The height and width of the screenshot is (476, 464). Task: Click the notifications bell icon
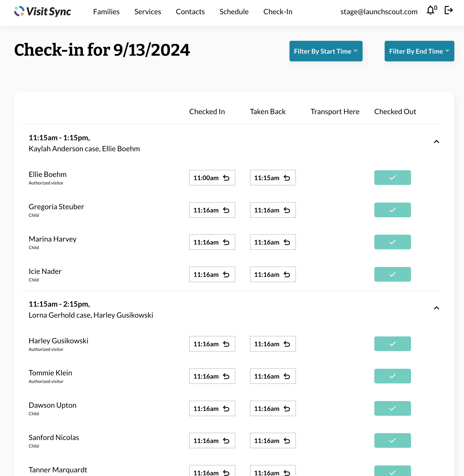(431, 11)
